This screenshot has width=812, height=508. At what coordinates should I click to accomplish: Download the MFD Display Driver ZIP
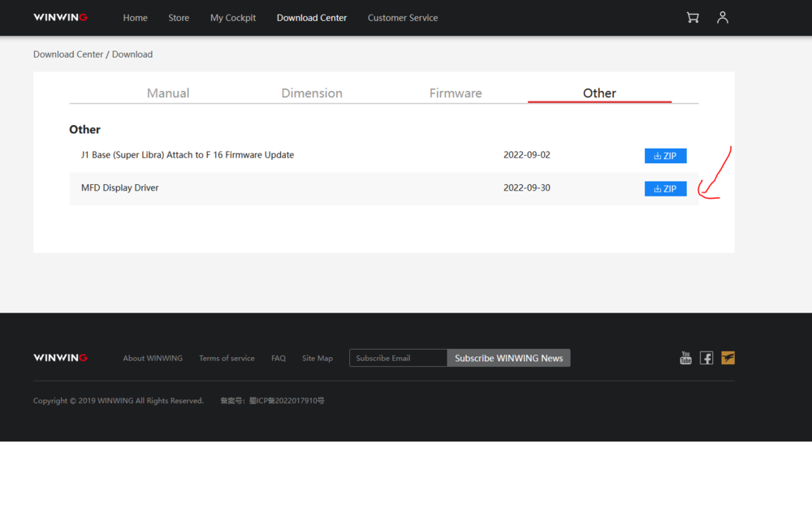[x=666, y=189]
